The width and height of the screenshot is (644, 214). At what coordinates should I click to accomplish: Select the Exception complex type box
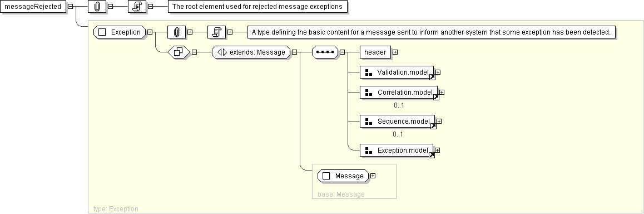pyautogui.click(x=120, y=32)
